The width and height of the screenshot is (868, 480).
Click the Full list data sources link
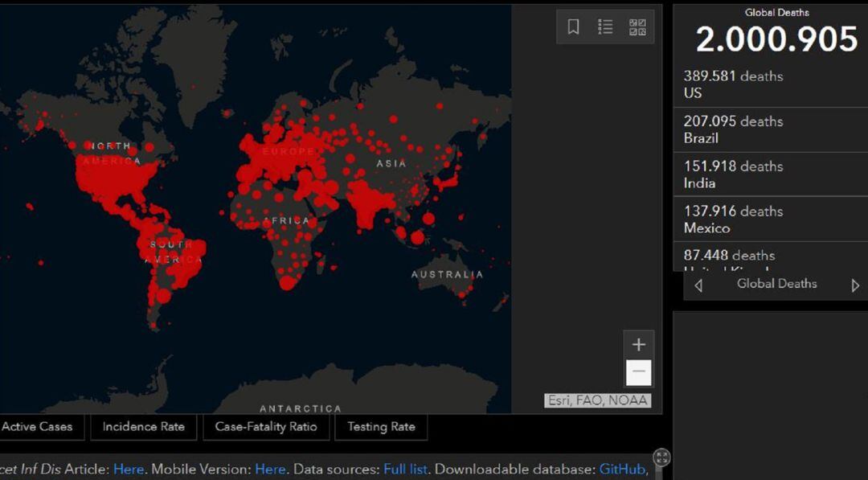(x=405, y=469)
